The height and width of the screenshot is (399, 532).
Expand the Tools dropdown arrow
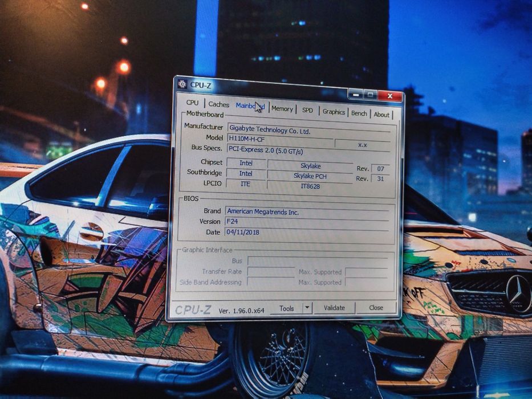coord(307,308)
